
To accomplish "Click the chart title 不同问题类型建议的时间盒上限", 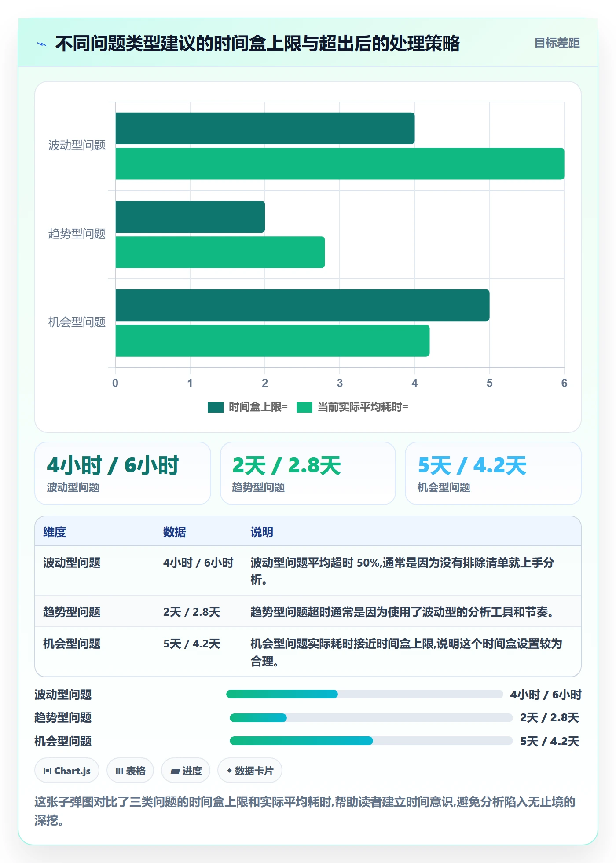I will coord(257,44).
